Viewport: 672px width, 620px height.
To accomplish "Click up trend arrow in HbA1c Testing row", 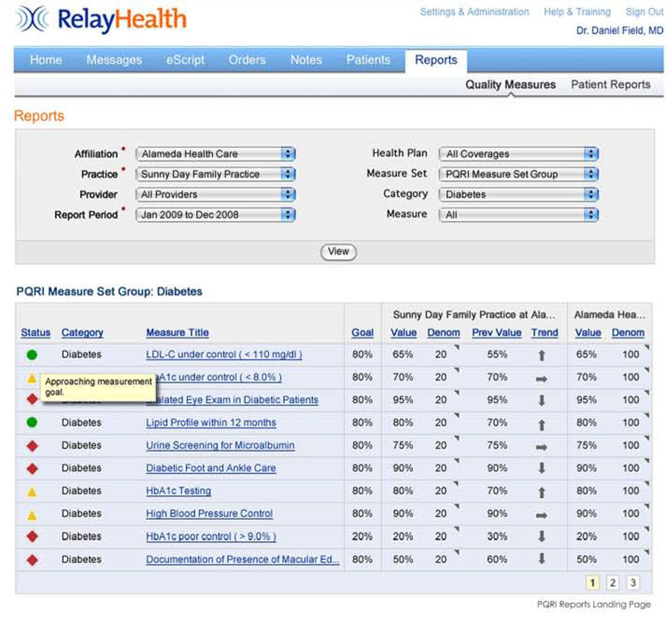I will pos(542,493).
